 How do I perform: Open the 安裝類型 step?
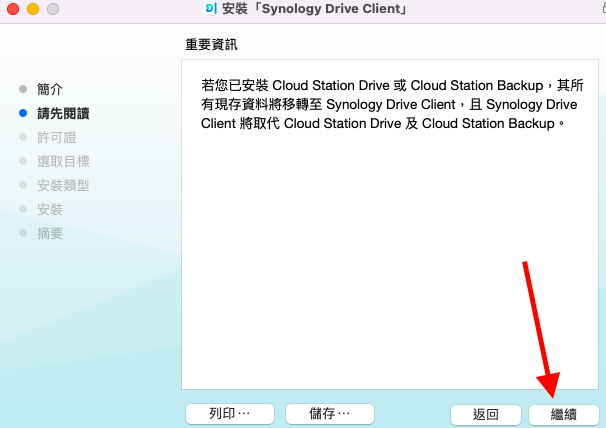click(63, 185)
